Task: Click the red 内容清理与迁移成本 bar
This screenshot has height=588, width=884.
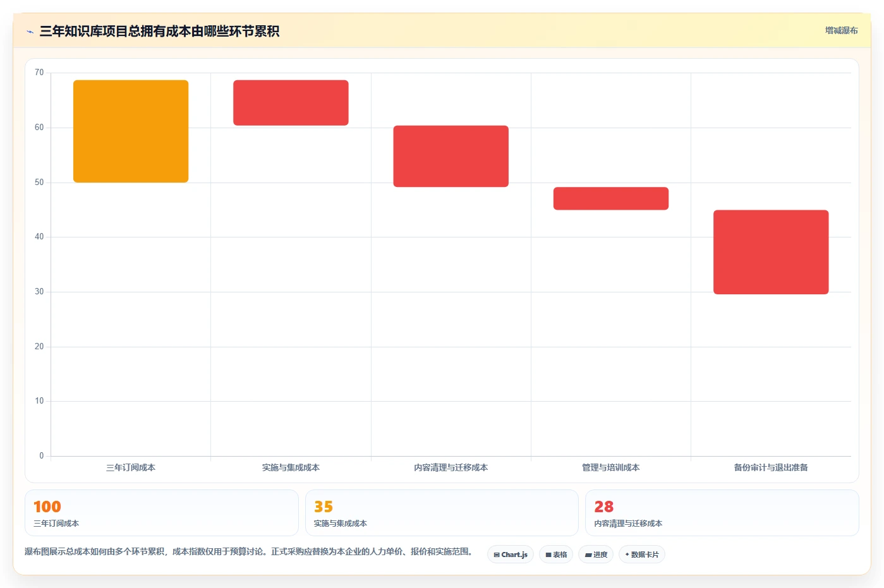Action: tap(451, 156)
